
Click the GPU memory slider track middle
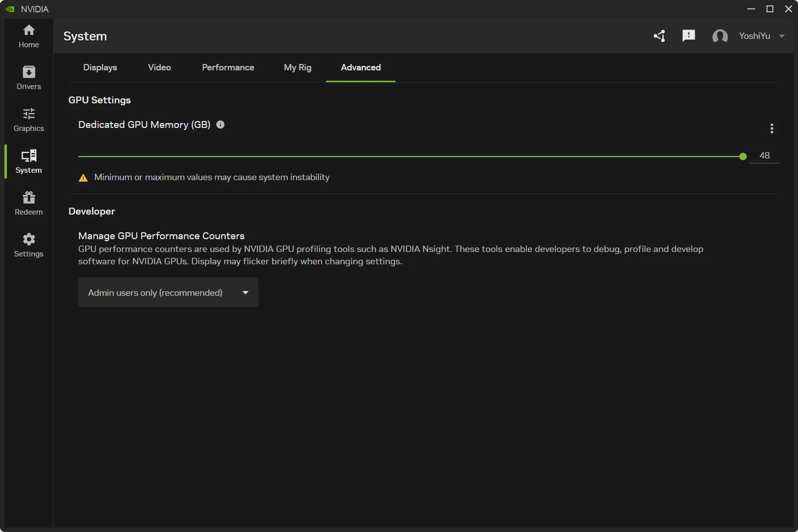(x=410, y=156)
